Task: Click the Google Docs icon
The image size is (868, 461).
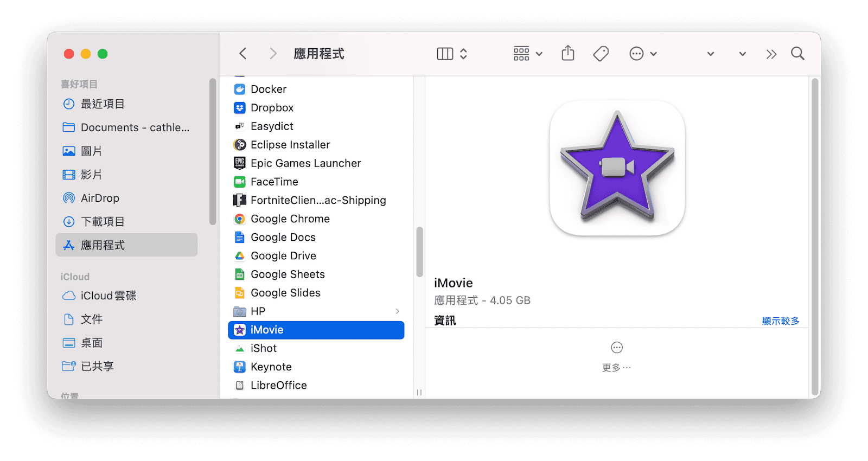Action: pos(239,237)
